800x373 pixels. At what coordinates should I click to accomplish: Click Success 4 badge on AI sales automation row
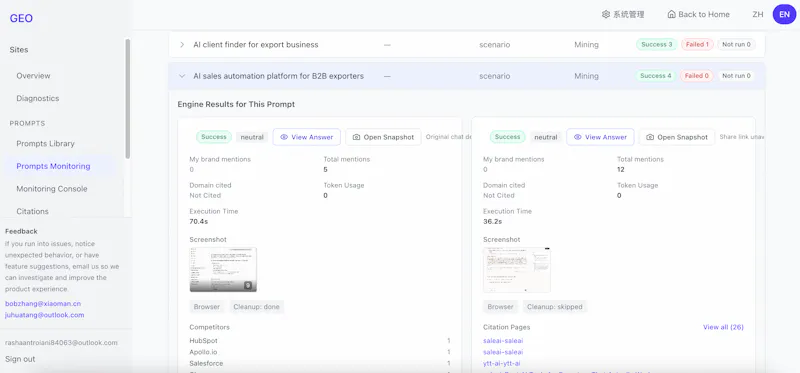tap(656, 76)
